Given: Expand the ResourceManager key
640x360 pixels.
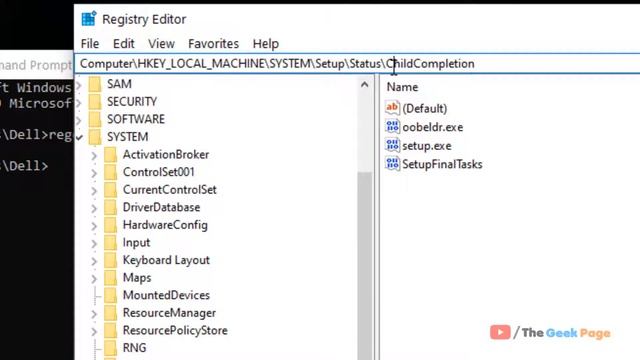Looking at the screenshot, I should [94, 313].
